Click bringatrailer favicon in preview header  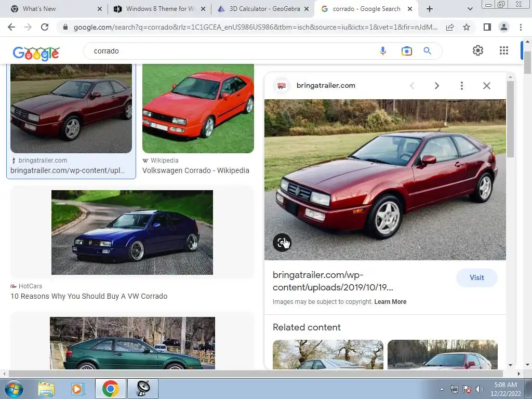tap(282, 86)
